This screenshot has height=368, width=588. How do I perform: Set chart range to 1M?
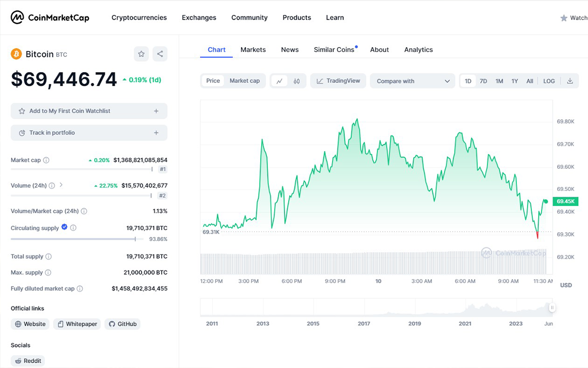coord(499,81)
